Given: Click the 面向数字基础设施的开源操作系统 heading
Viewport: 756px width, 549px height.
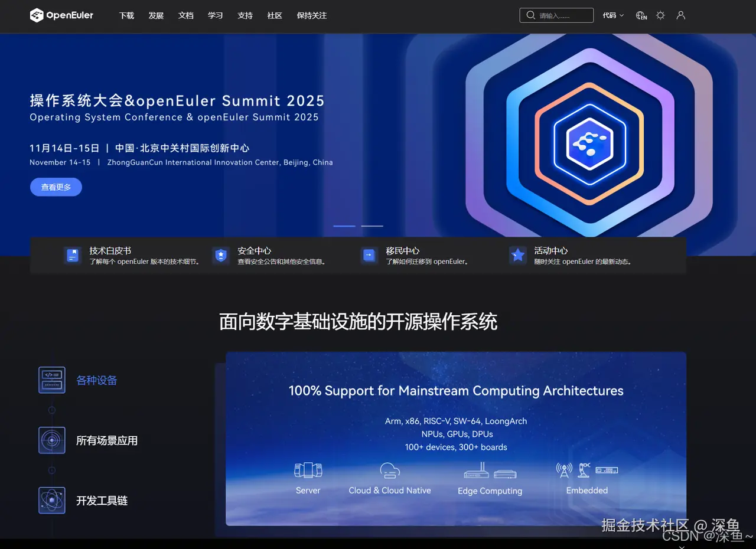Looking at the screenshot, I should [359, 322].
